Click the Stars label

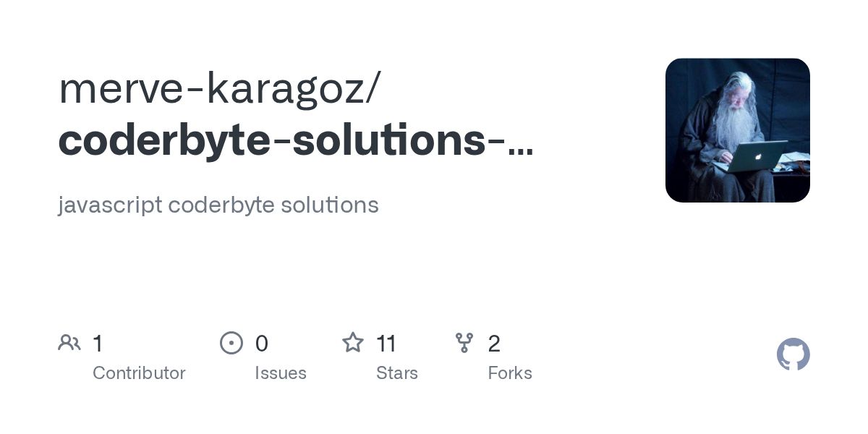(x=397, y=373)
